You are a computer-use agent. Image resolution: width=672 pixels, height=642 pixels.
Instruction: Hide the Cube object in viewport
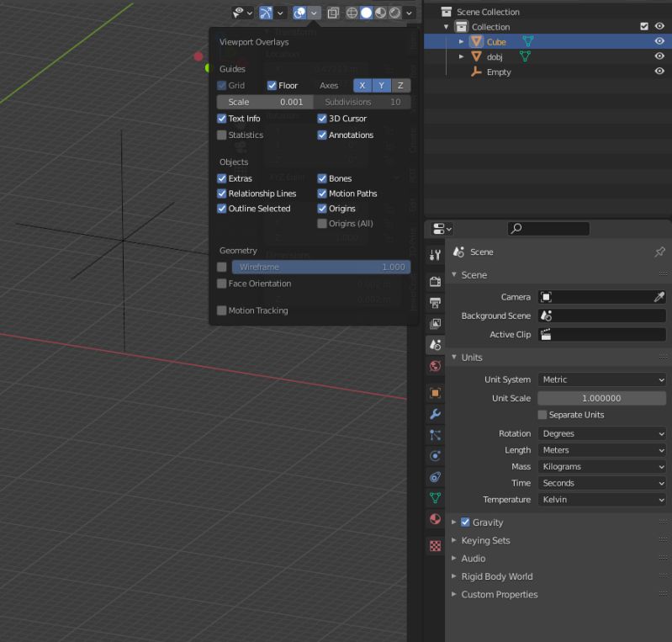(x=659, y=41)
